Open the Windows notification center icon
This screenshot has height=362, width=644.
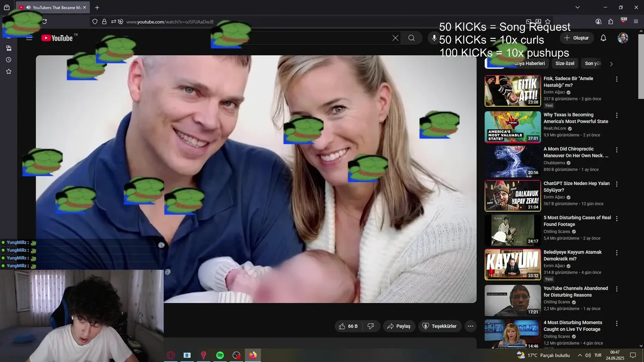click(x=633, y=355)
